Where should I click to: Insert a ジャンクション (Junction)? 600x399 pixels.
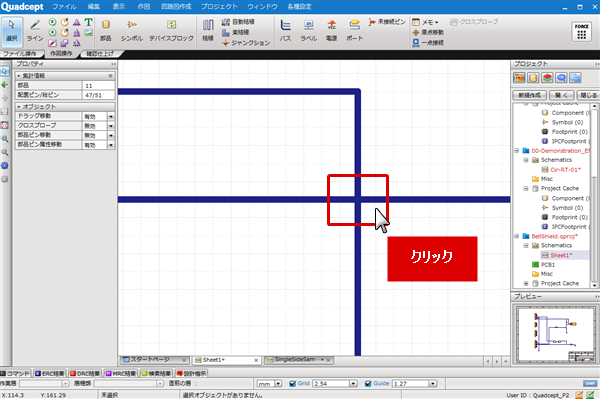pos(246,43)
